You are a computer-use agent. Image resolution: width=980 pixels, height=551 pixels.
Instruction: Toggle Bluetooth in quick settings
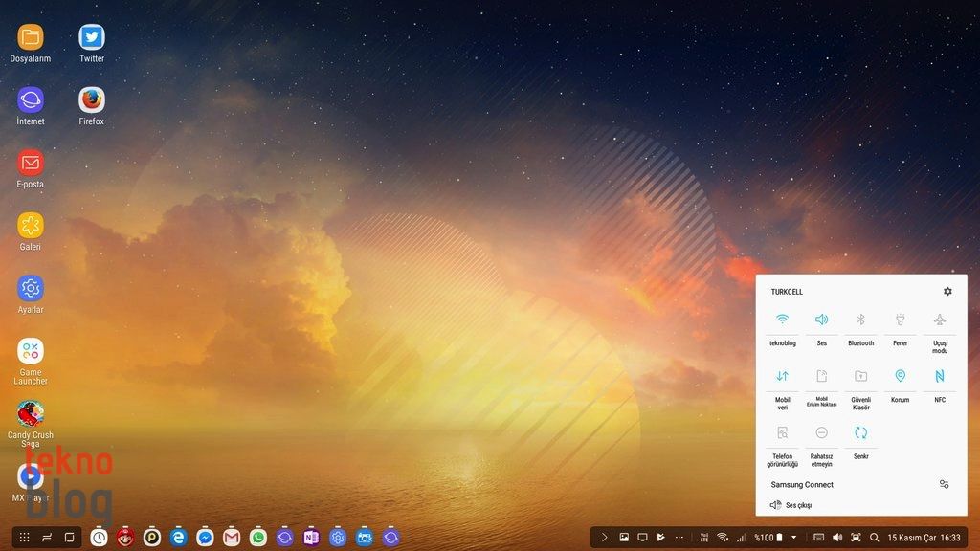point(860,320)
